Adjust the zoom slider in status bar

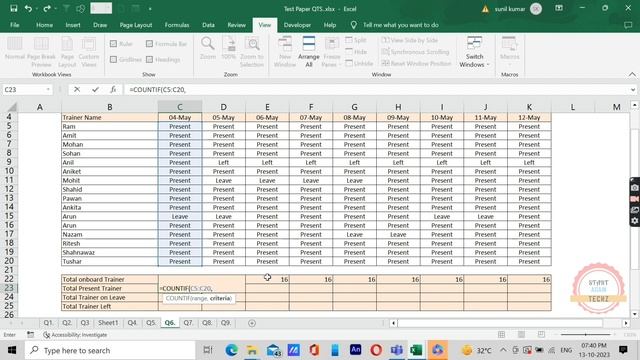coord(585,334)
